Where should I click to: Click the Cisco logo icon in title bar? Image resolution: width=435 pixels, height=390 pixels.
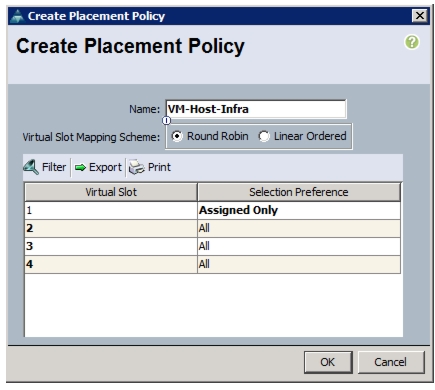[17, 16]
